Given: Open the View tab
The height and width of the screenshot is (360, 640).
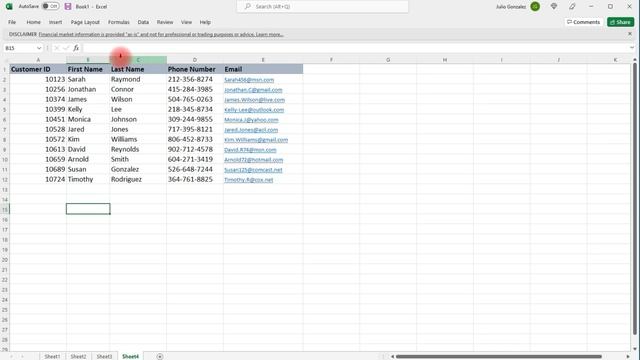Looking at the screenshot, I should (x=187, y=22).
